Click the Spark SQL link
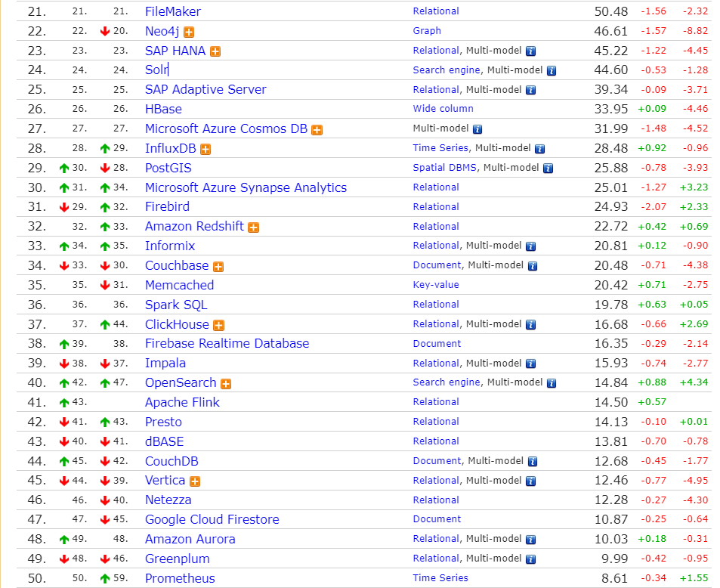This screenshot has width=720, height=588. 176,305
